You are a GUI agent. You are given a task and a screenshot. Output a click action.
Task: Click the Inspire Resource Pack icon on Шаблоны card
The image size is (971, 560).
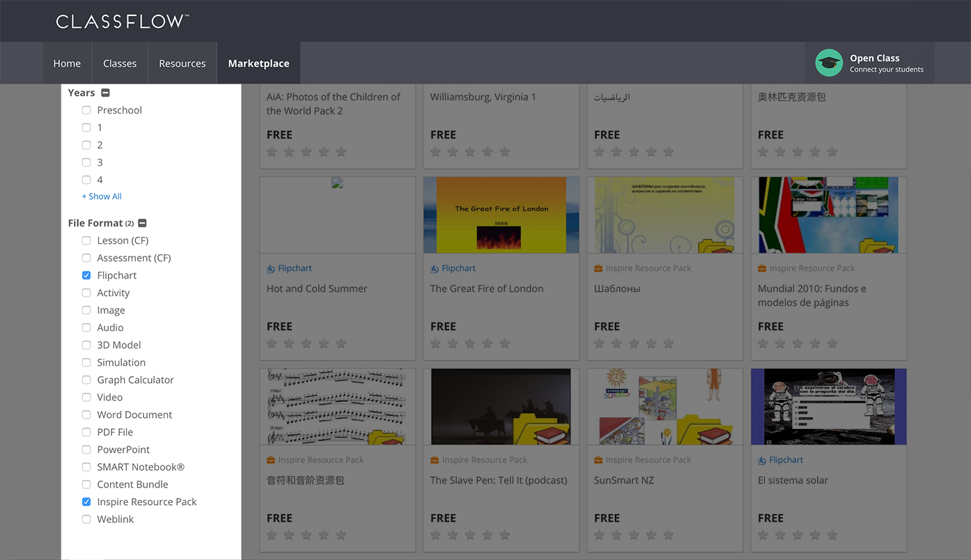599,267
